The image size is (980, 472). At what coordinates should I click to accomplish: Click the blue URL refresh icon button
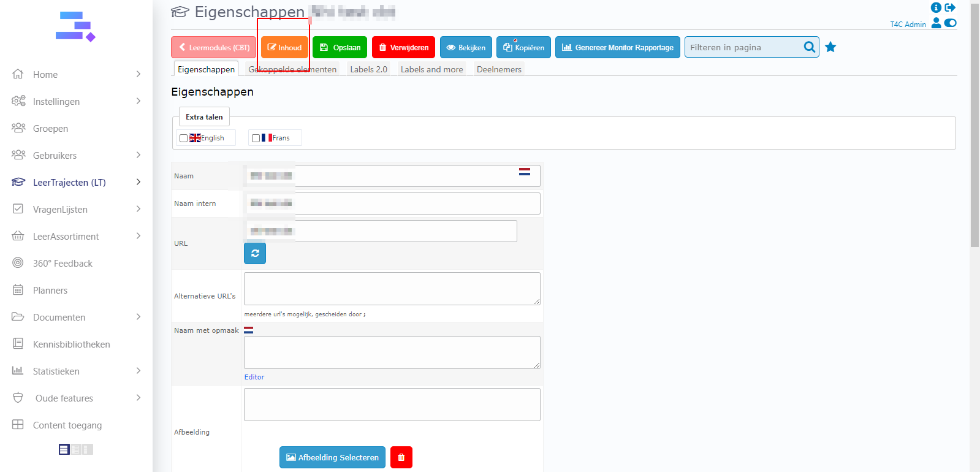(255, 253)
